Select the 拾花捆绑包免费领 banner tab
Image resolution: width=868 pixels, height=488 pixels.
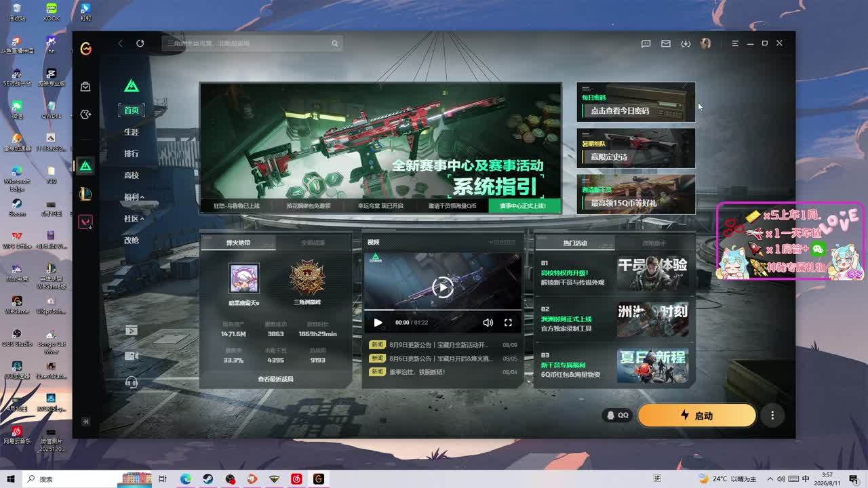309,206
